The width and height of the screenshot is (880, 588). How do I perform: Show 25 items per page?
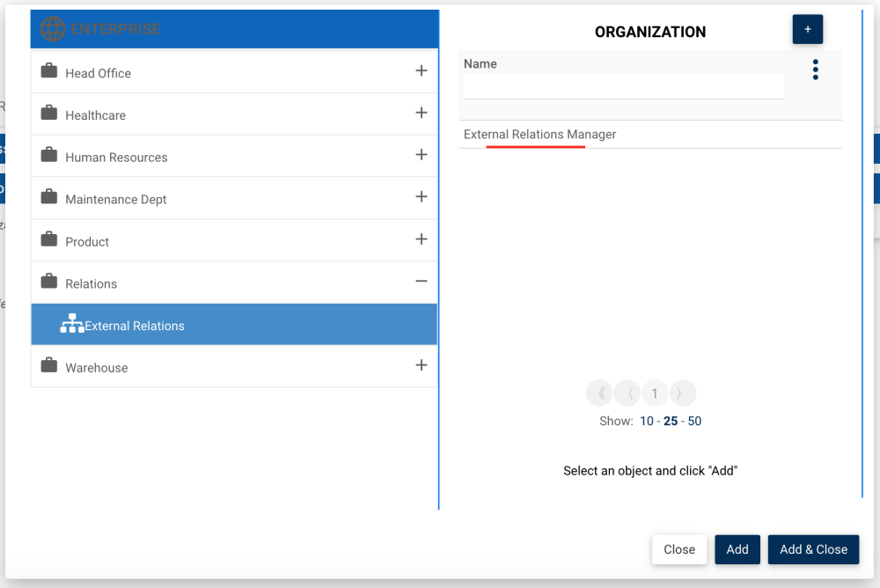671,422
